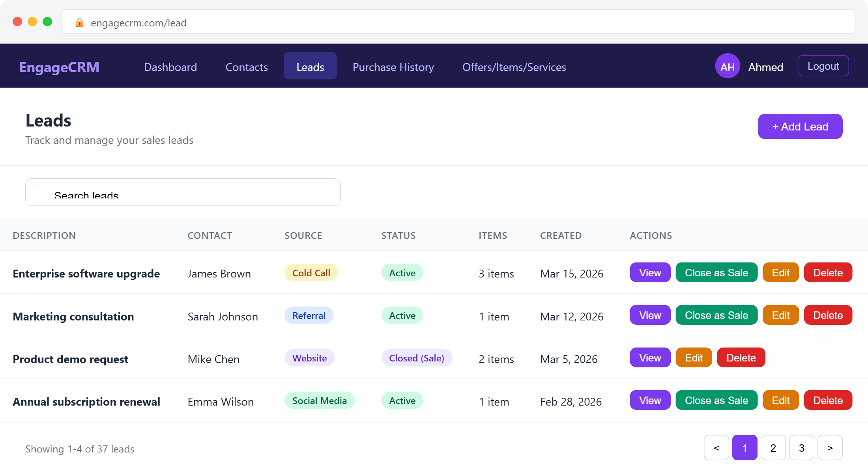Screen dimensions: 868x473
Task: Go to page 3 of leads
Action: 801,447
